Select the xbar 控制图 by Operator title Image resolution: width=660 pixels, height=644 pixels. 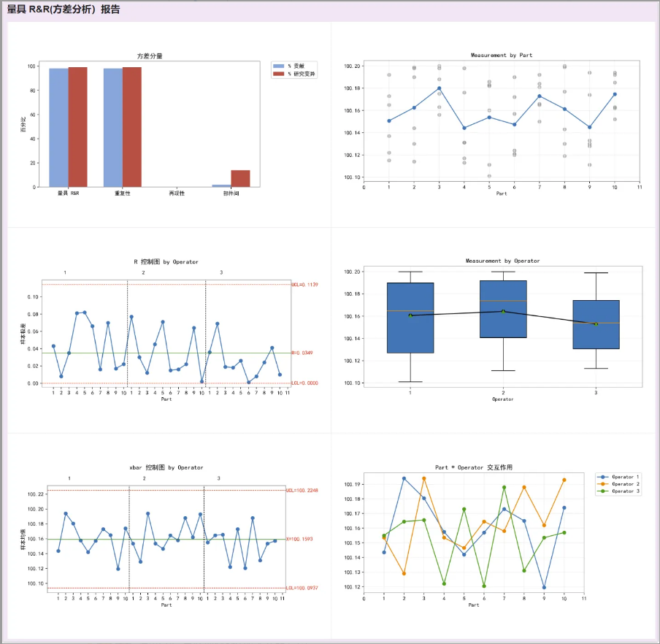[x=166, y=467]
